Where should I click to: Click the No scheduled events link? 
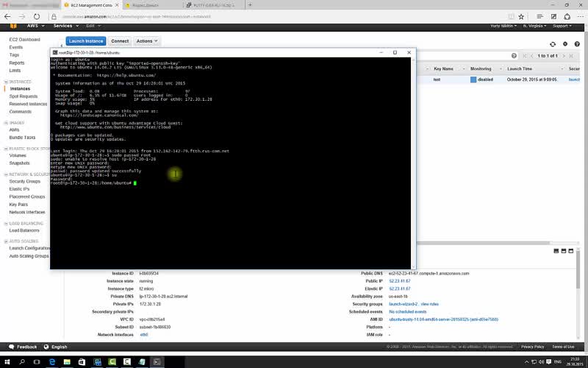point(408,311)
